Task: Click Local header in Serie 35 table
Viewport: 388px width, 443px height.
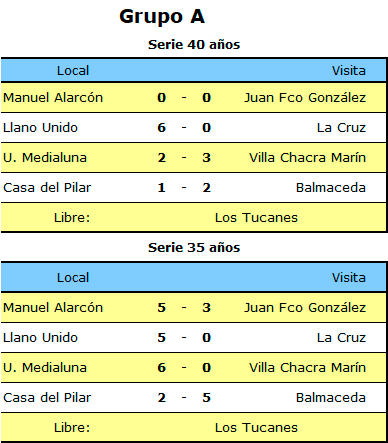Action: pos(73,278)
